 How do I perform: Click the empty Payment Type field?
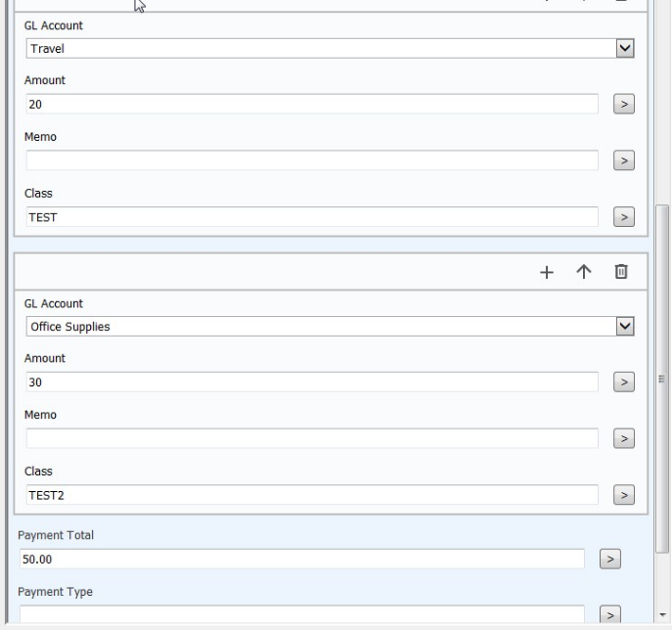(301, 614)
